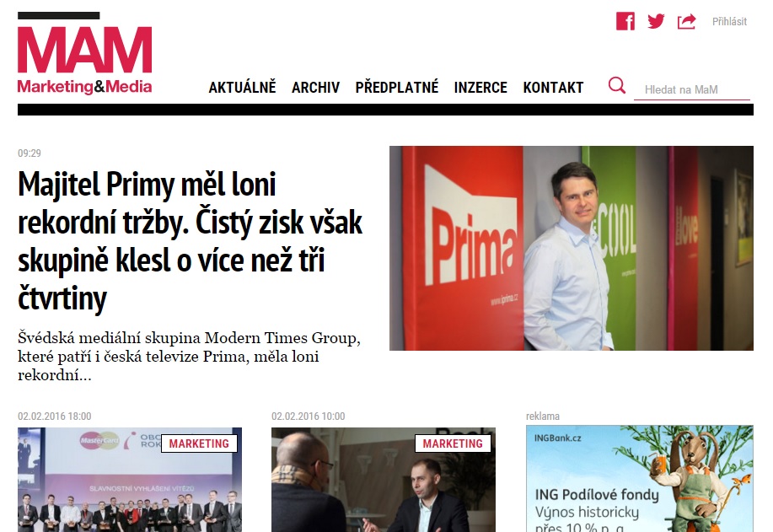Screen dimensions: 773x532
Task: Open the Facebook icon in header
Action: click(x=625, y=21)
